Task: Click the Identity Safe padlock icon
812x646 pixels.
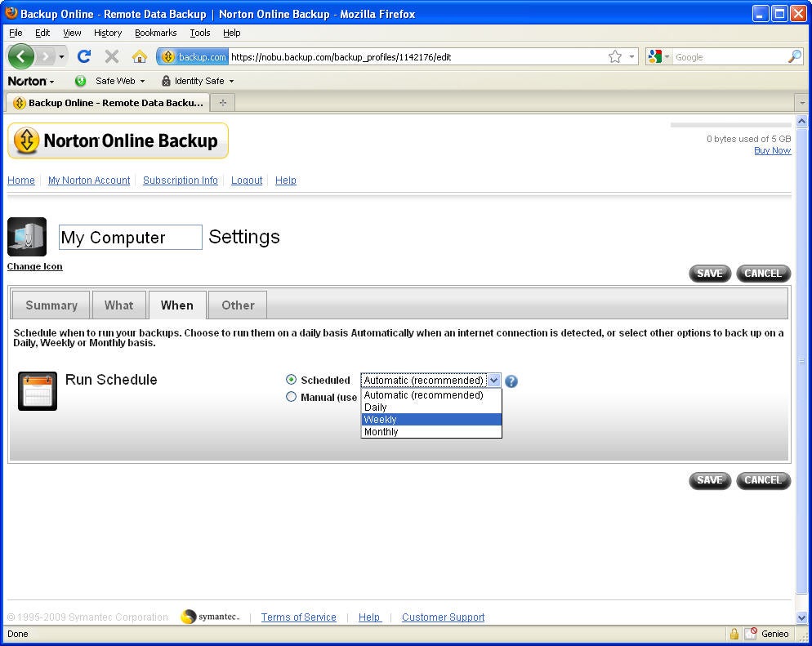Action: (166, 81)
